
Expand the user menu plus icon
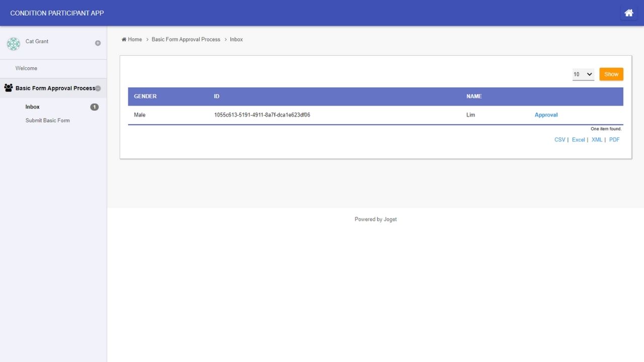click(x=98, y=43)
